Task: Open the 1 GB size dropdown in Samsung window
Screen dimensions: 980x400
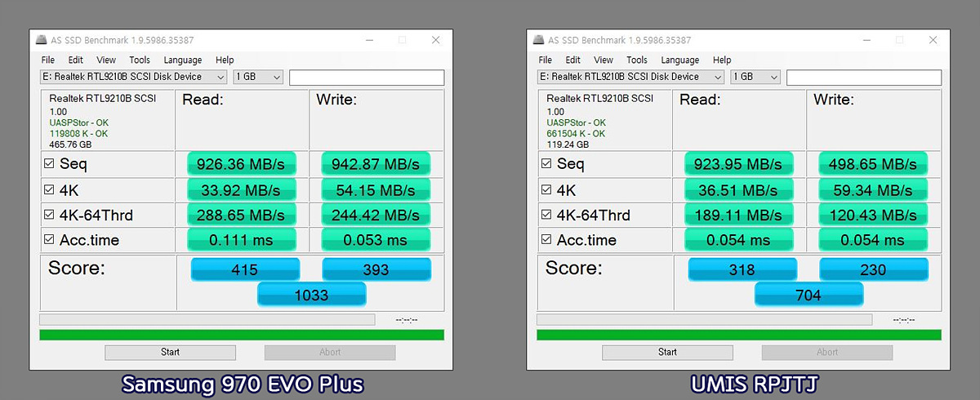Action: point(258,77)
